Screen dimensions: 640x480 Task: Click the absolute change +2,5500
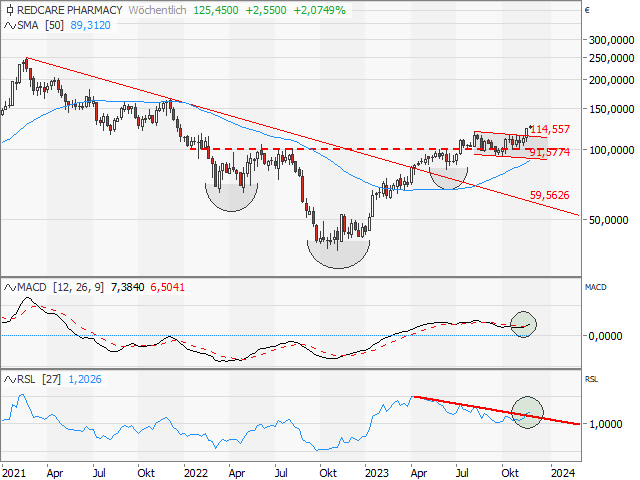tap(266, 10)
